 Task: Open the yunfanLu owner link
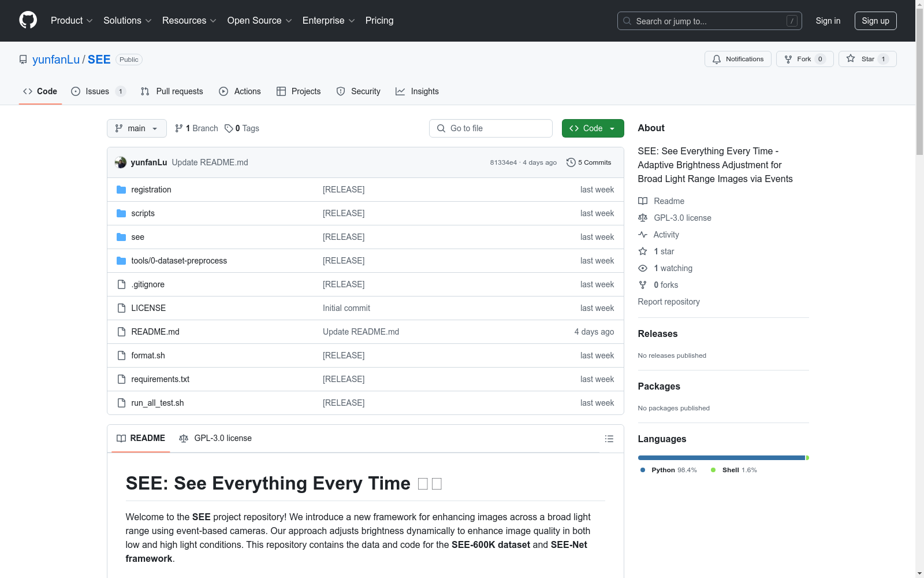56,60
